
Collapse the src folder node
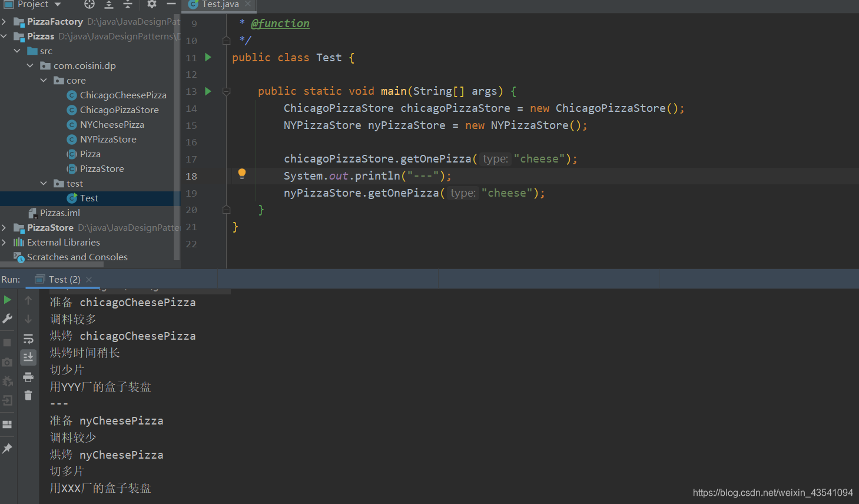(x=17, y=51)
